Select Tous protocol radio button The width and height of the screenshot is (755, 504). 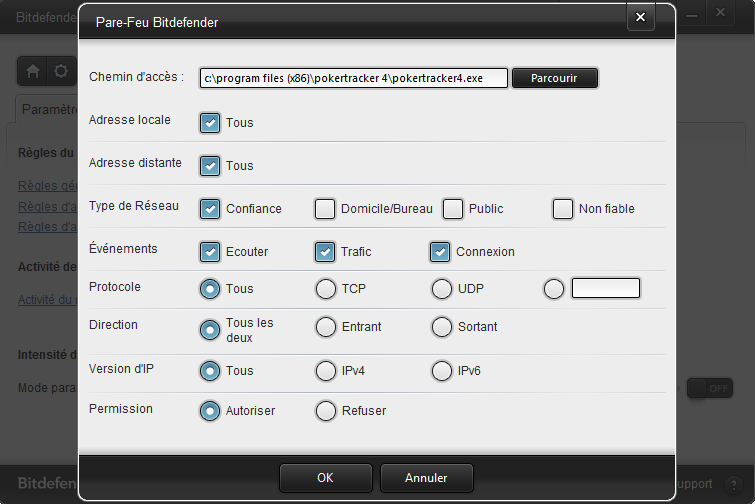click(x=210, y=289)
